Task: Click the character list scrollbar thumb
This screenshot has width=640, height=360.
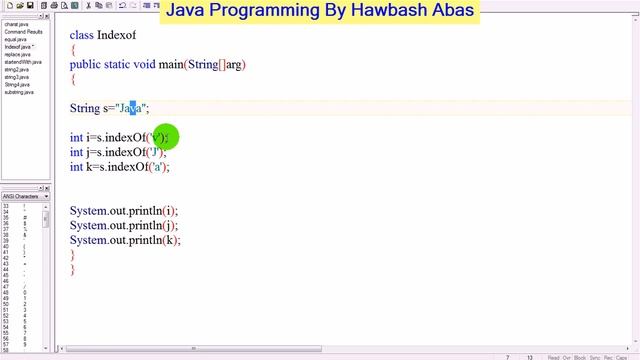Action: pos(45,219)
